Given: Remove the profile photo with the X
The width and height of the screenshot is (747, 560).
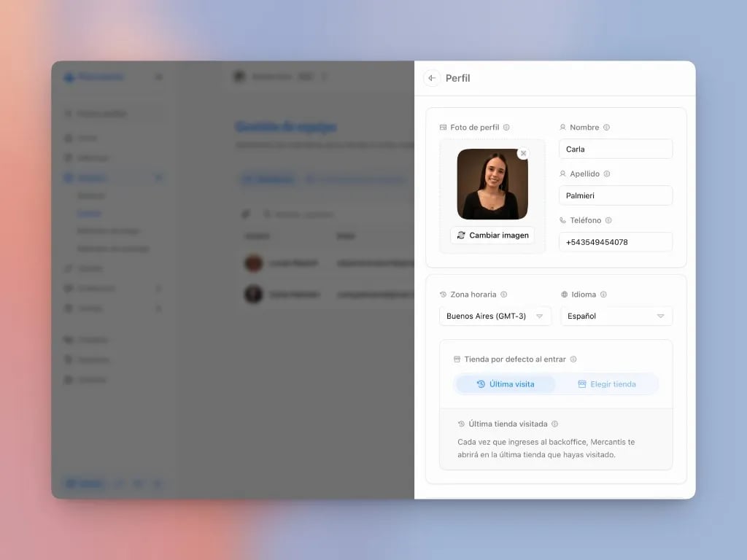Looking at the screenshot, I should click(523, 153).
